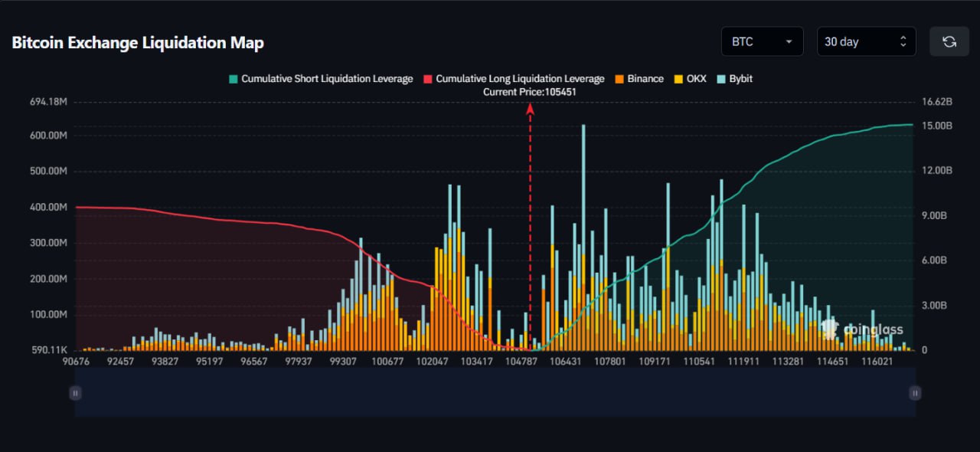980x452 pixels.
Task: Click the green Cumulative Short legend square
Action: 234,79
